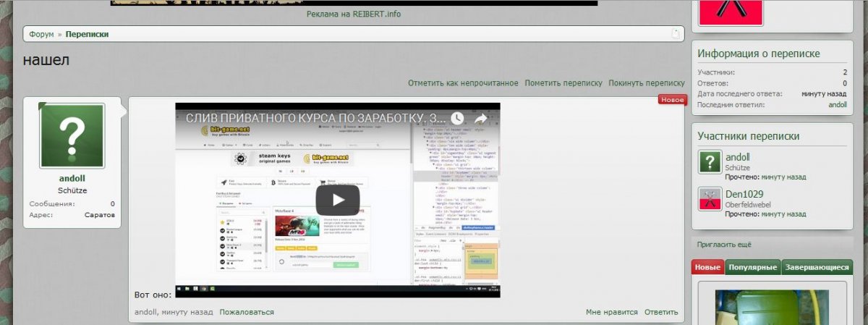Click the red avatar image in the top sidebar
868x325 pixels.
pyautogui.click(x=731, y=12)
